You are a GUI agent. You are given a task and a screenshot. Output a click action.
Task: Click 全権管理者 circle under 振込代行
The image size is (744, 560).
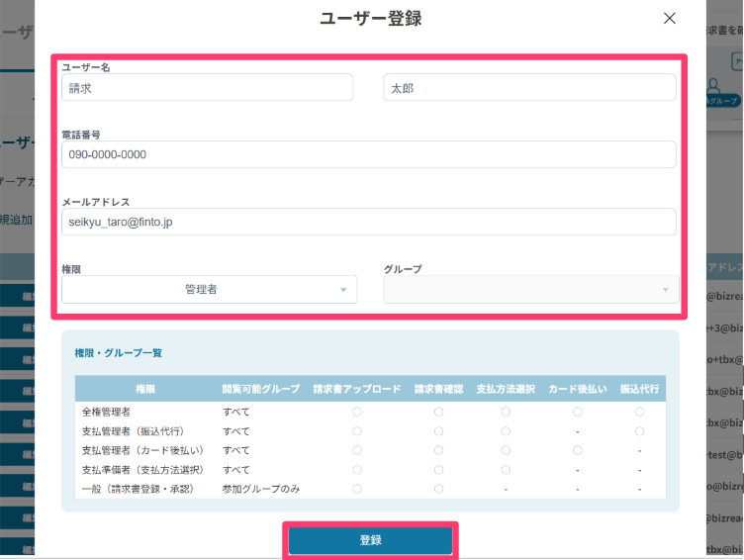[x=639, y=412]
